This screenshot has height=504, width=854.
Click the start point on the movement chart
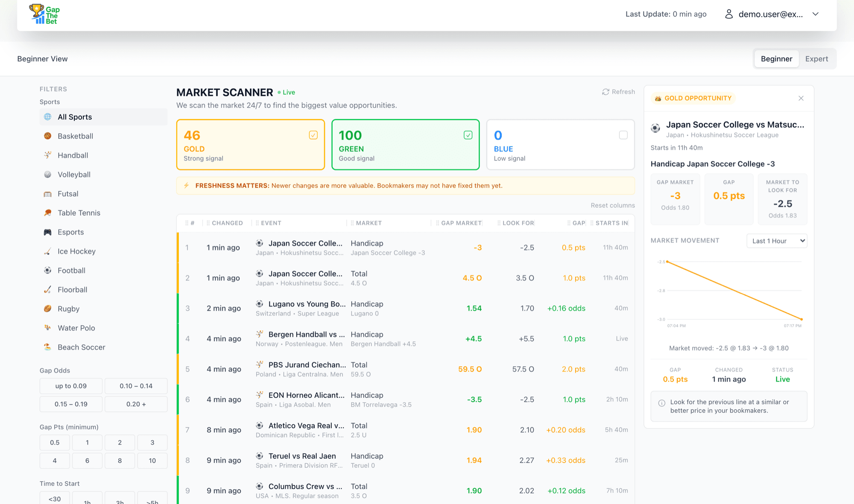(x=667, y=262)
